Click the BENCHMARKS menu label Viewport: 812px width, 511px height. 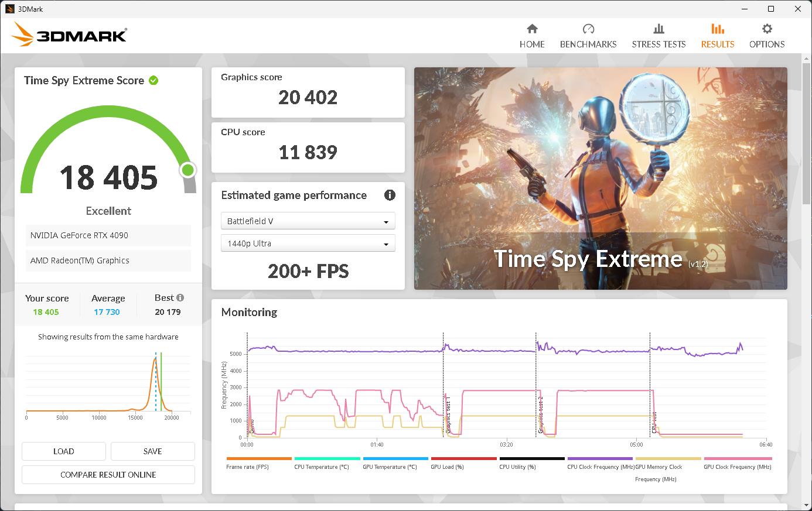click(588, 44)
